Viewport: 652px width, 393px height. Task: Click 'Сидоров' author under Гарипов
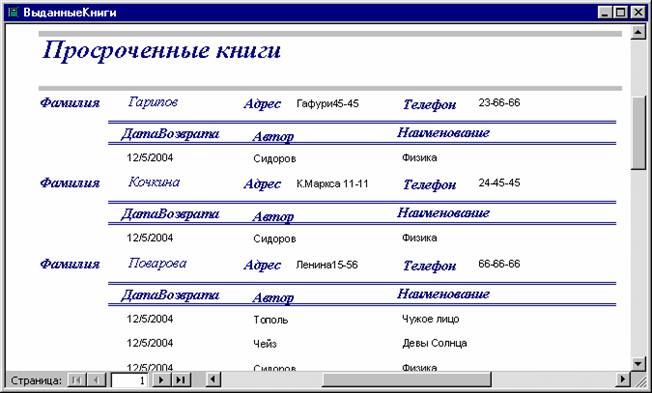pyautogui.click(x=274, y=158)
